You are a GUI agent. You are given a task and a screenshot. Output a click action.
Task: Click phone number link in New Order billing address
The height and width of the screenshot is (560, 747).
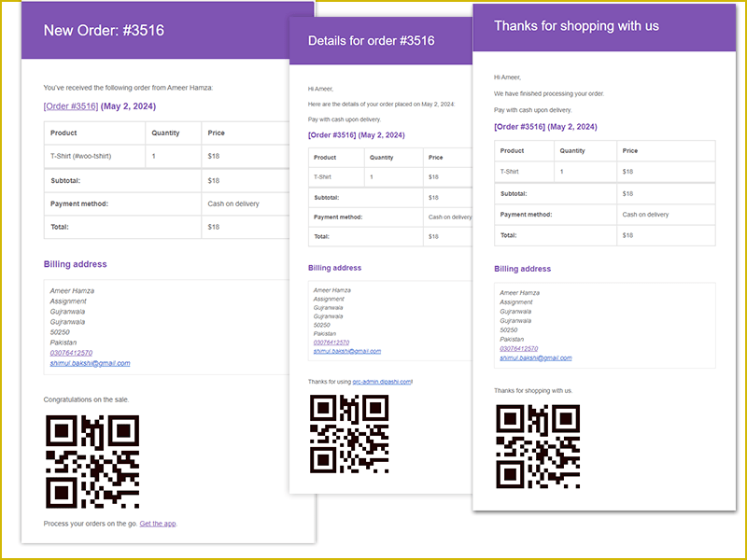pos(71,353)
